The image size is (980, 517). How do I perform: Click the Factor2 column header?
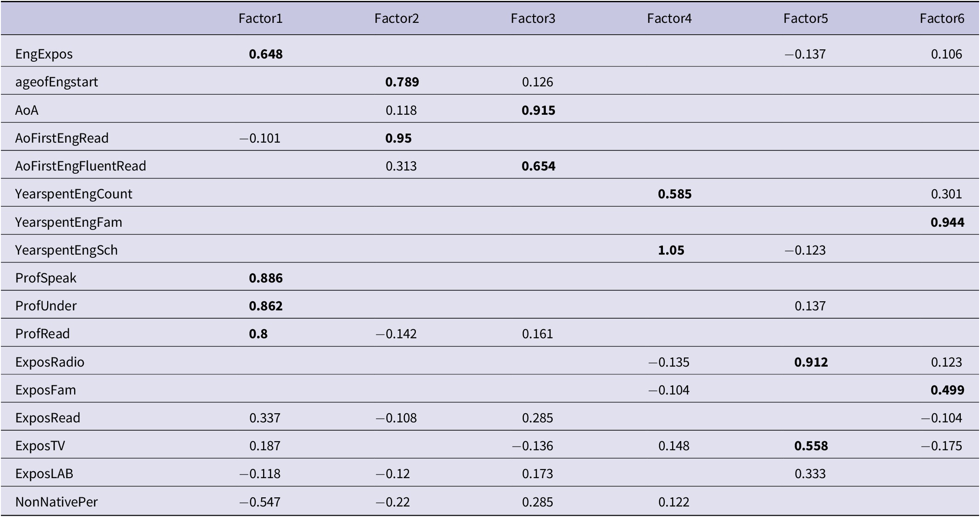click(397, 18)
